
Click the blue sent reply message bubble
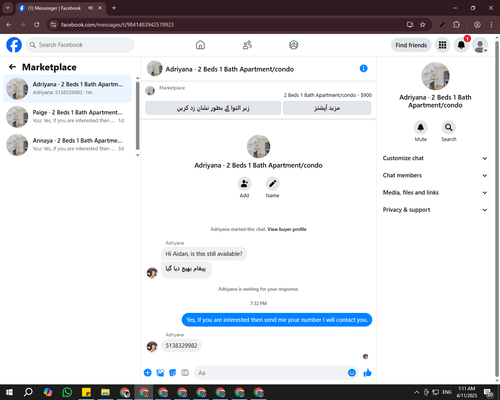[277, 320]
